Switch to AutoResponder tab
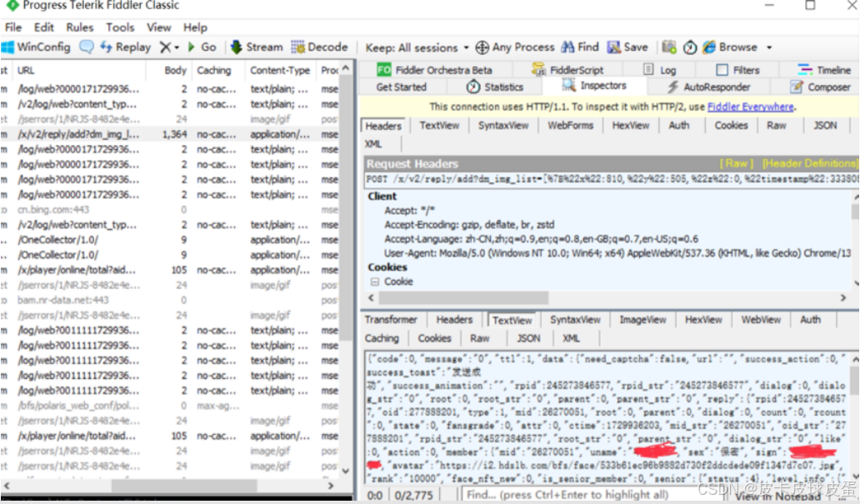This screenshot has height=504, width=860. (x=708, y=87)
